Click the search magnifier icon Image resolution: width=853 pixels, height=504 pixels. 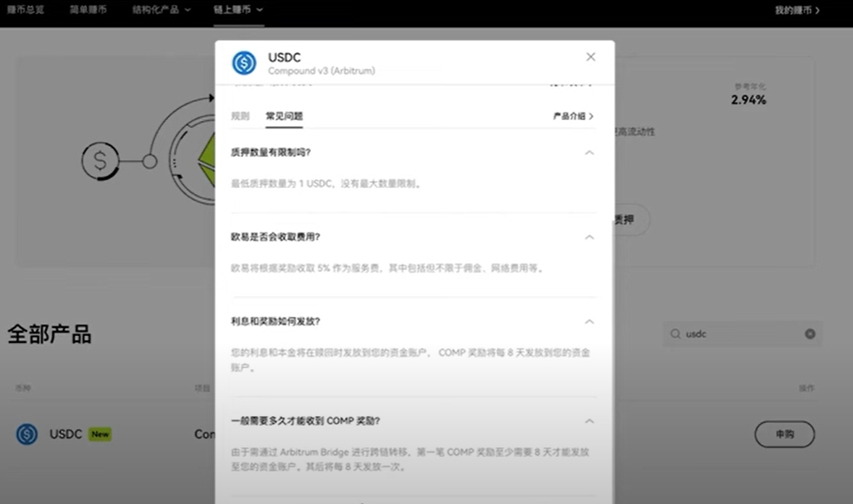675,334
